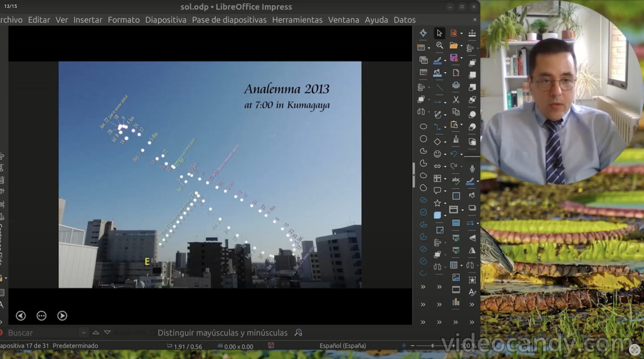
Task: Select the arrow selection tool
Action: coord(439,33)
